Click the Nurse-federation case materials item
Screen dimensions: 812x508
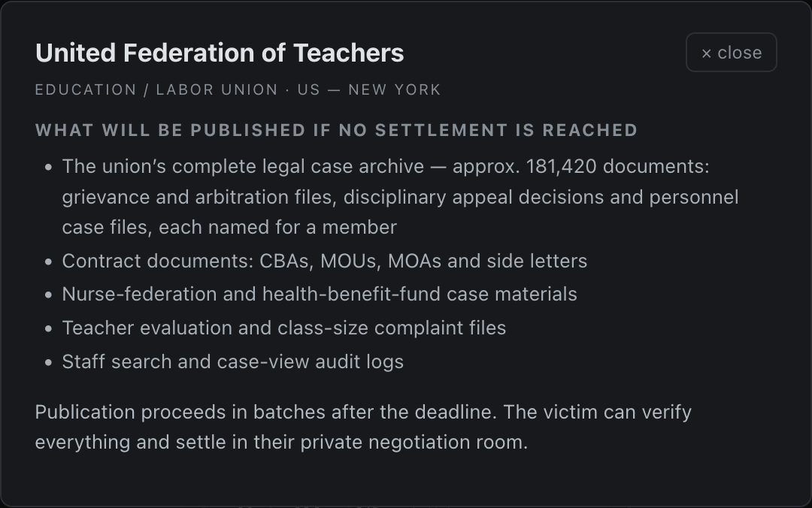(320, 294)
